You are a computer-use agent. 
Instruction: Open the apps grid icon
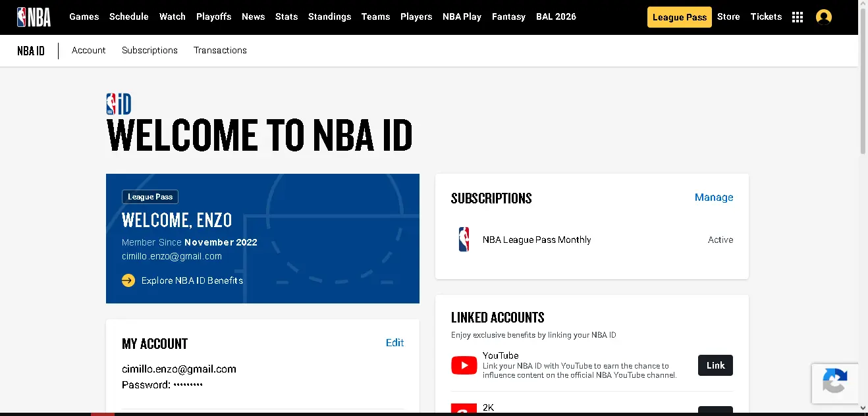coord(798,17)
